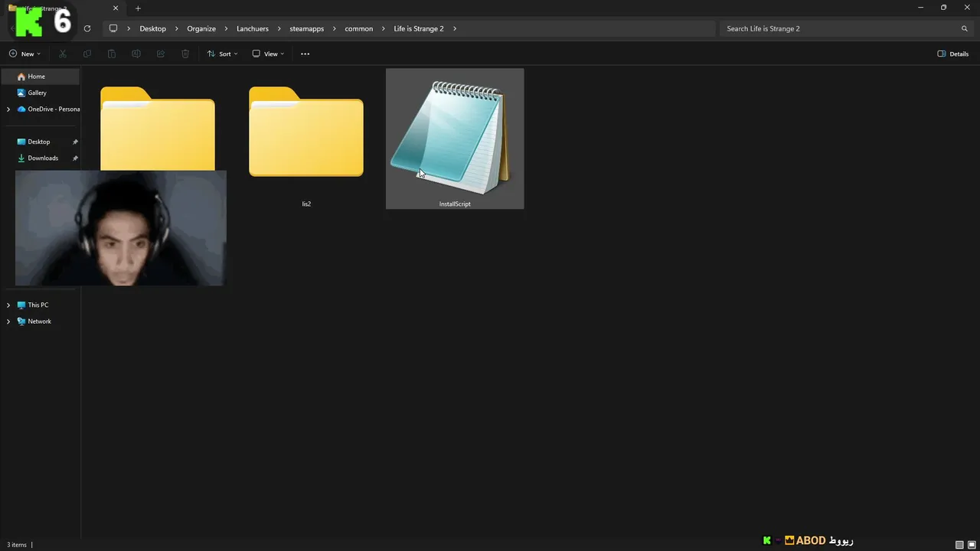This screenshot has height=551, width=980.
Task: Expand chevron after Life is Strange 2 breadcrumb
Action: click(455, 28)
